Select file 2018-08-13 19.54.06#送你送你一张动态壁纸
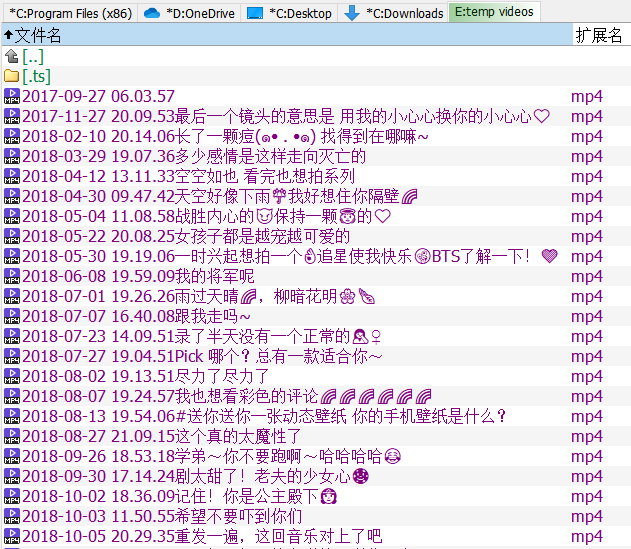 point(264,417)
